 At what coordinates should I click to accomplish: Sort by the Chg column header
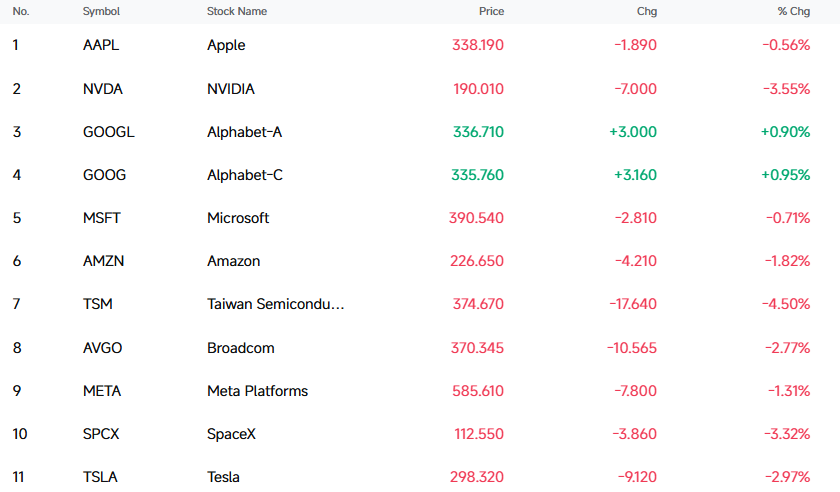coord(647,11)
